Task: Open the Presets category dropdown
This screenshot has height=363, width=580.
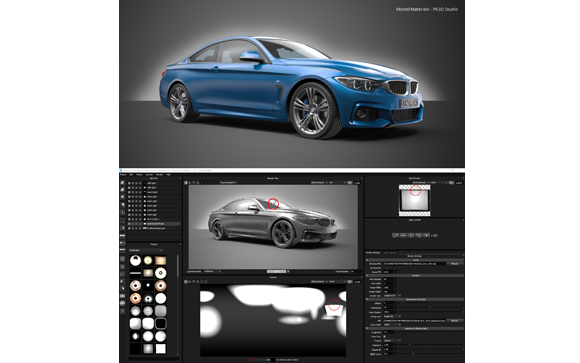Action: [145, 250]
